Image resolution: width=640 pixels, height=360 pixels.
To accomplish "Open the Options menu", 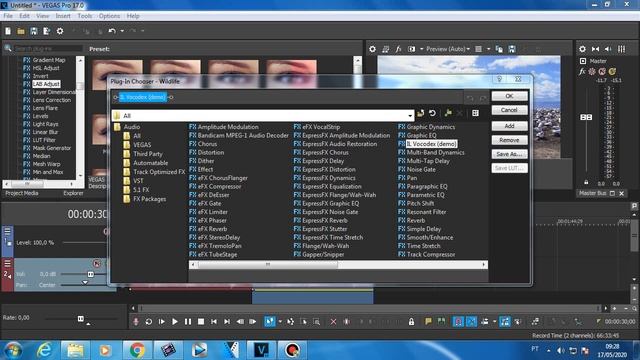I will pos(109,16).
